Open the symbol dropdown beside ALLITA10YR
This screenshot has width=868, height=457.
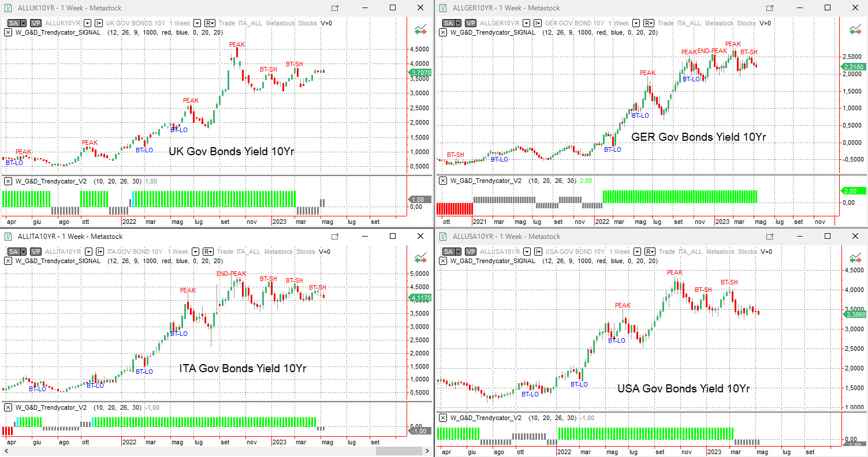[87, 252]
